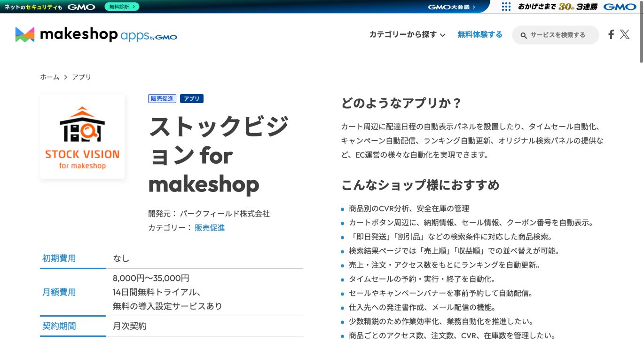
Task: Click the 14日間無料トライアル text
Action: (157, 292)
